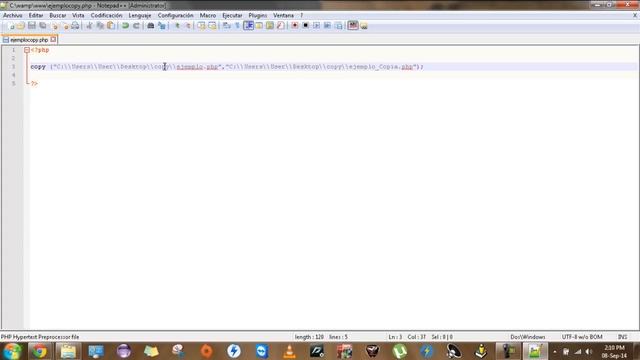This screenshot has height=360, width=640.
Task: Open TeamViewer from the taskbar
Action: [x=262, y=351]
